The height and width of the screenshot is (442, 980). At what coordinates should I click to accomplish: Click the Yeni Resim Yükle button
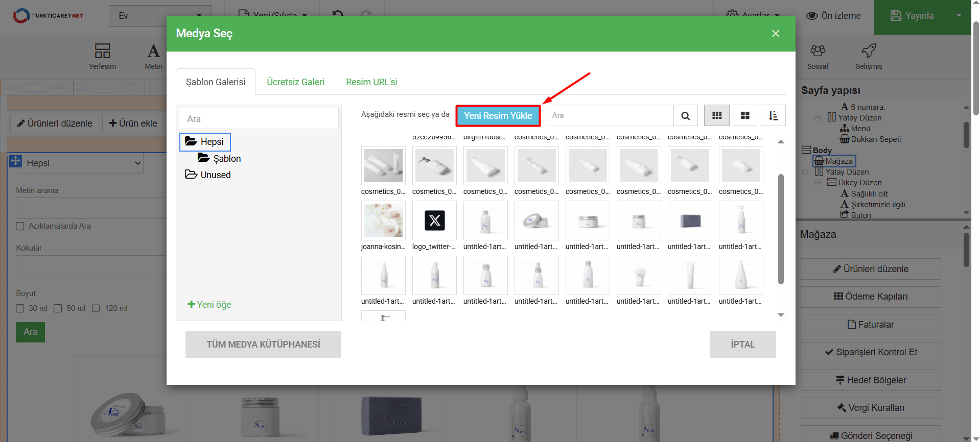(x=498, y=116)
